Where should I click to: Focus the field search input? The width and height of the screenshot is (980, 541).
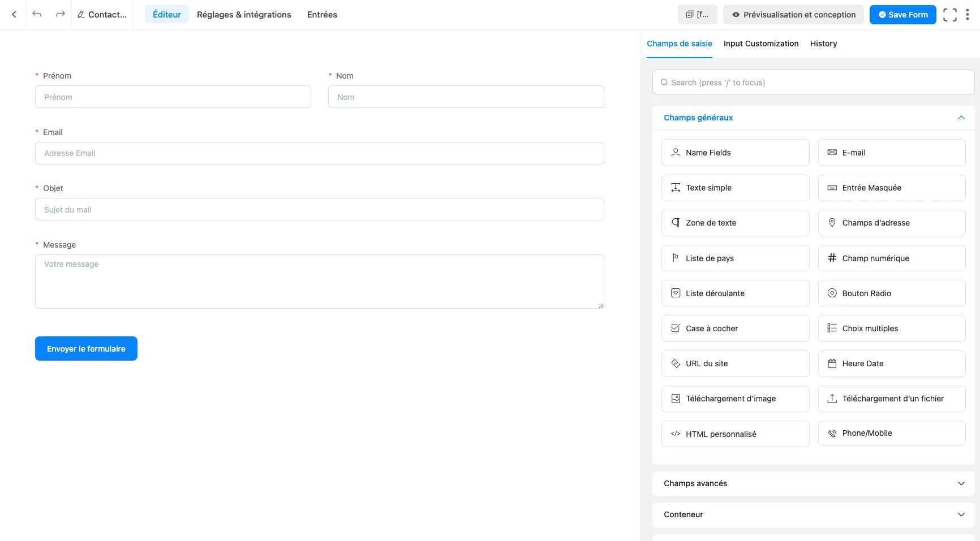[x=813, y=82]
